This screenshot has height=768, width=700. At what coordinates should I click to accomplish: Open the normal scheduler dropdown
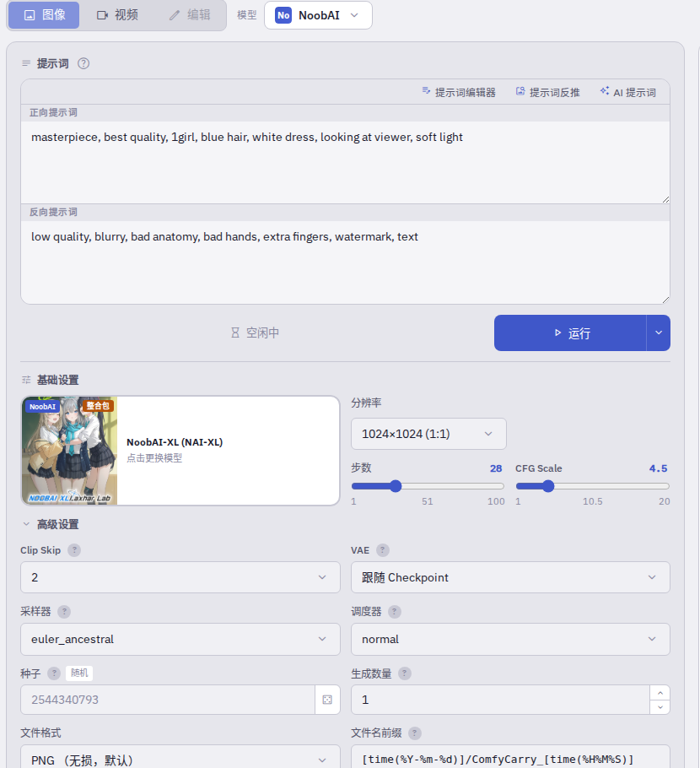tap(510, 639)
